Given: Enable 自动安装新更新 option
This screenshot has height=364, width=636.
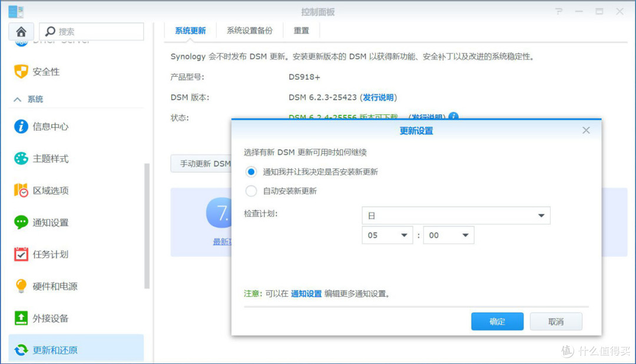Looking at the screenshot, I should 251,191.
